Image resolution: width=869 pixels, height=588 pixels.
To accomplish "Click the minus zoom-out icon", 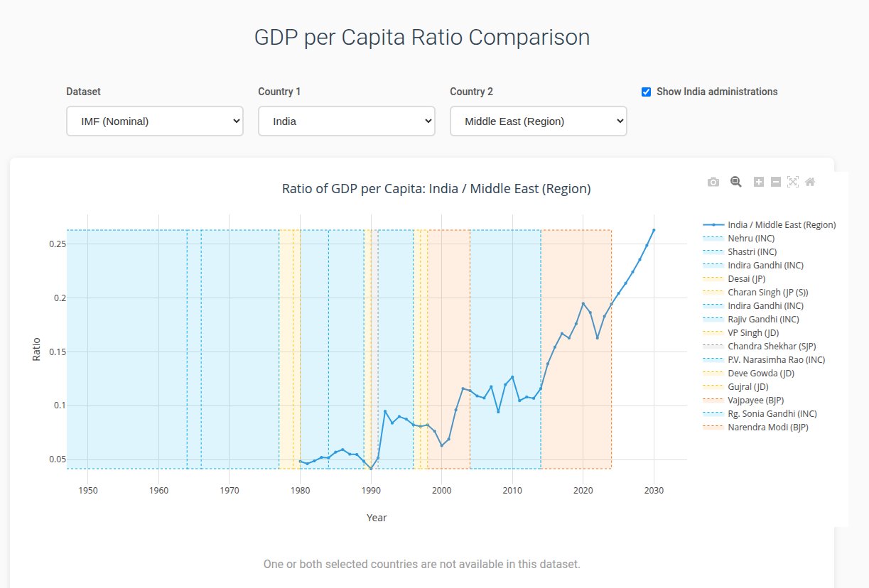I will point(776,182).
